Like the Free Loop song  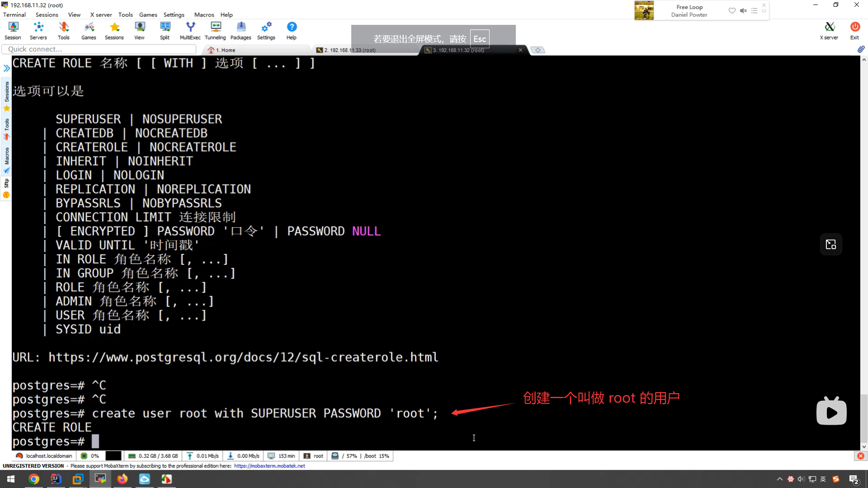(x=732, y=10)
